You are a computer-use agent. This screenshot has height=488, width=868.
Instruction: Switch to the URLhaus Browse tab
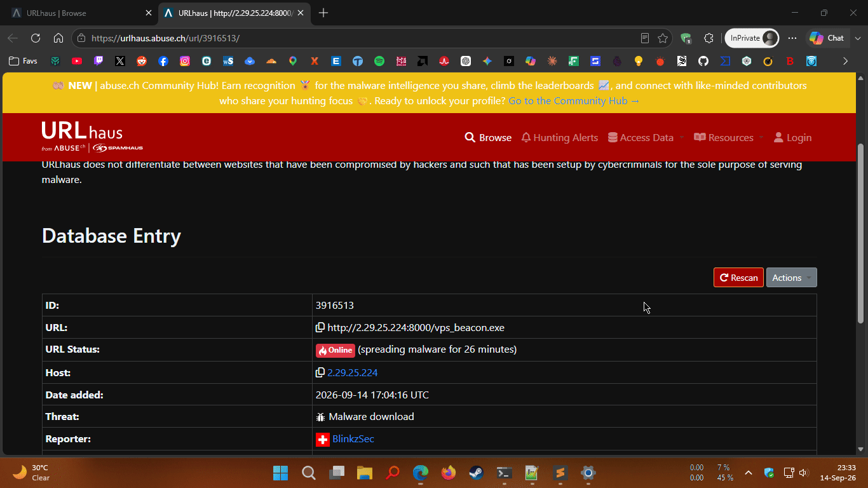point(81,13)
